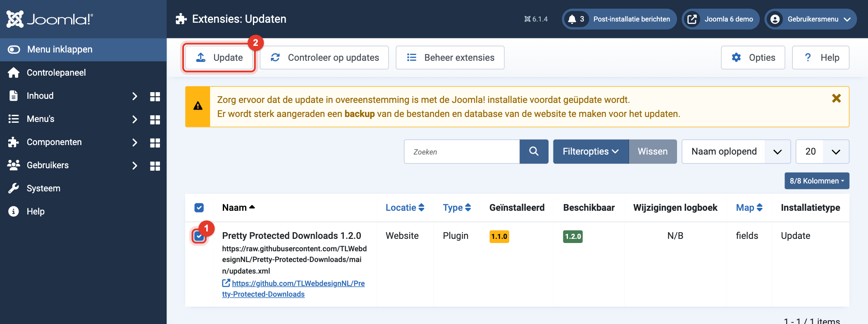Click the Help toolbar button
This screenshot has width=868, height=324.
pos(821,57)
